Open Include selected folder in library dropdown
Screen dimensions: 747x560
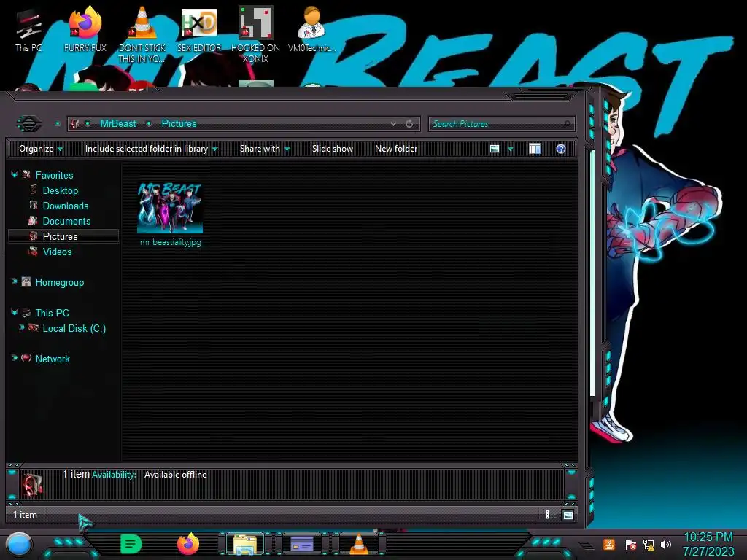[x=152, y=149]
